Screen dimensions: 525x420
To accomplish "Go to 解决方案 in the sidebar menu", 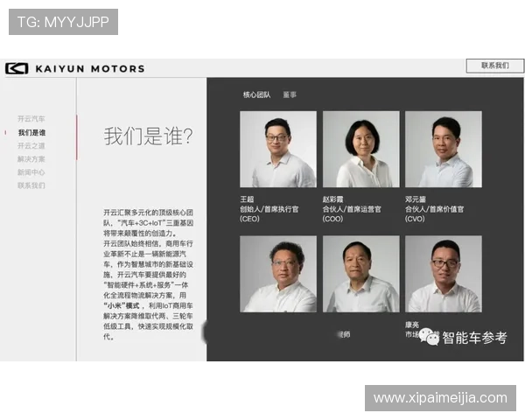I will (31, 159).
